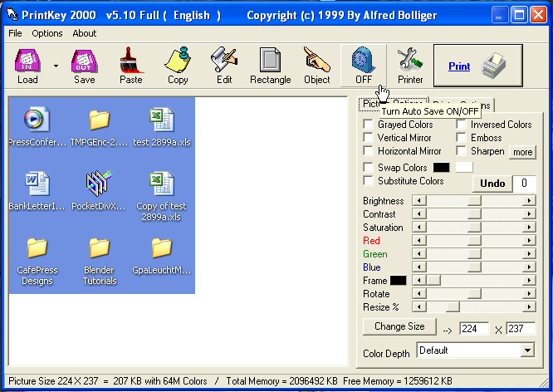Screen dimensions: 553x392
Task: Open the Options menu
Action: [x=46, y=33]
